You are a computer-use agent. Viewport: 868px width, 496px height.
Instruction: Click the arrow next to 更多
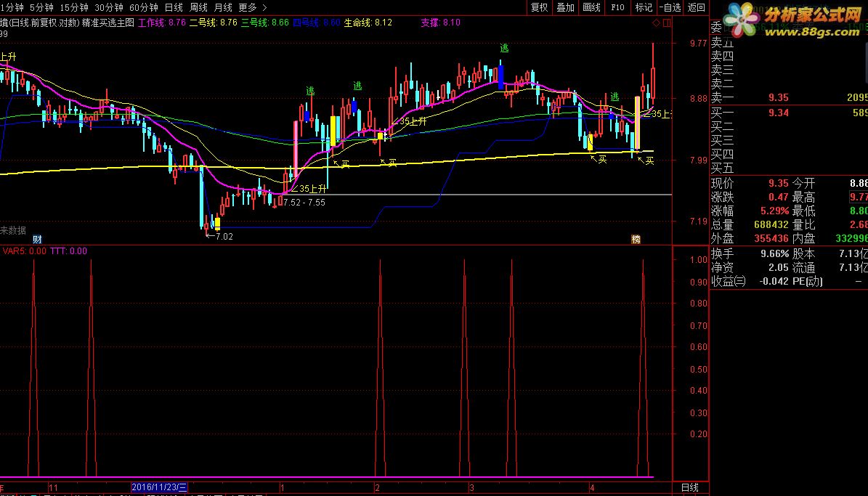pyautogui.click(x=264, y=7)
